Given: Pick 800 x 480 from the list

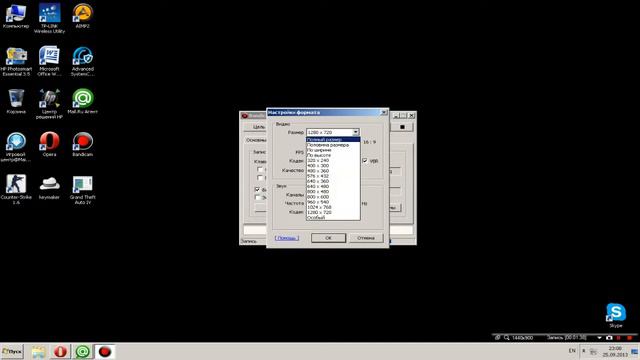Looking at the screenshot, I should point(333,191).
